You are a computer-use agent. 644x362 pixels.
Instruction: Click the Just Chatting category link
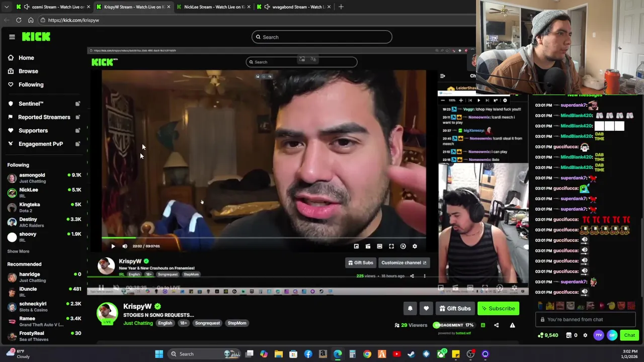point(138,323)
